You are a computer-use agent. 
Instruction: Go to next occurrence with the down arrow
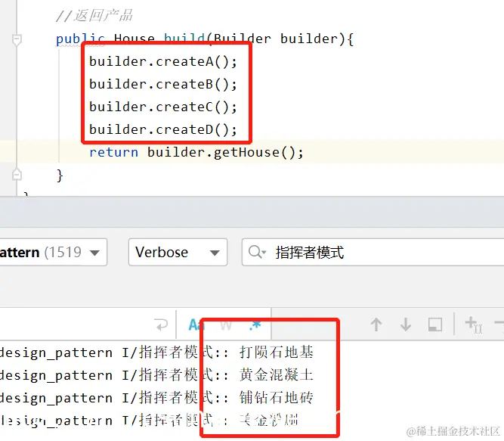tap(406, 325)
